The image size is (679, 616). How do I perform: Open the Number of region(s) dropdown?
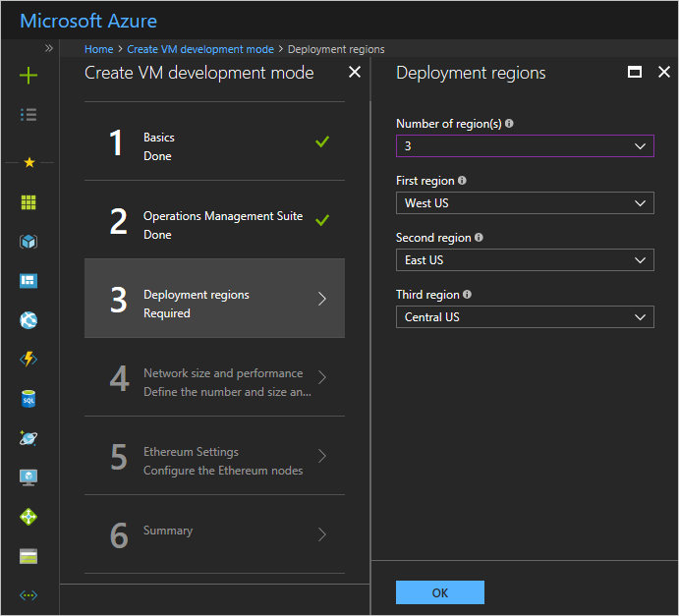point(525,146)
